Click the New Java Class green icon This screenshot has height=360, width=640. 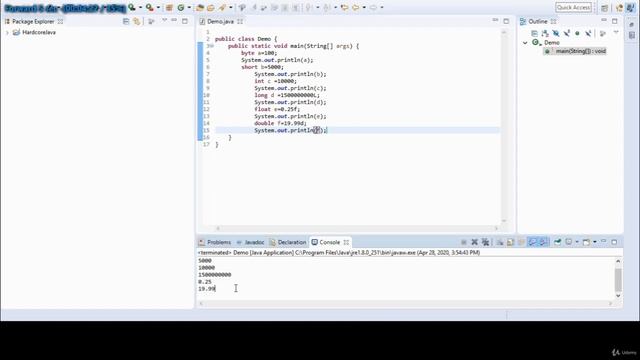[181, 7]
